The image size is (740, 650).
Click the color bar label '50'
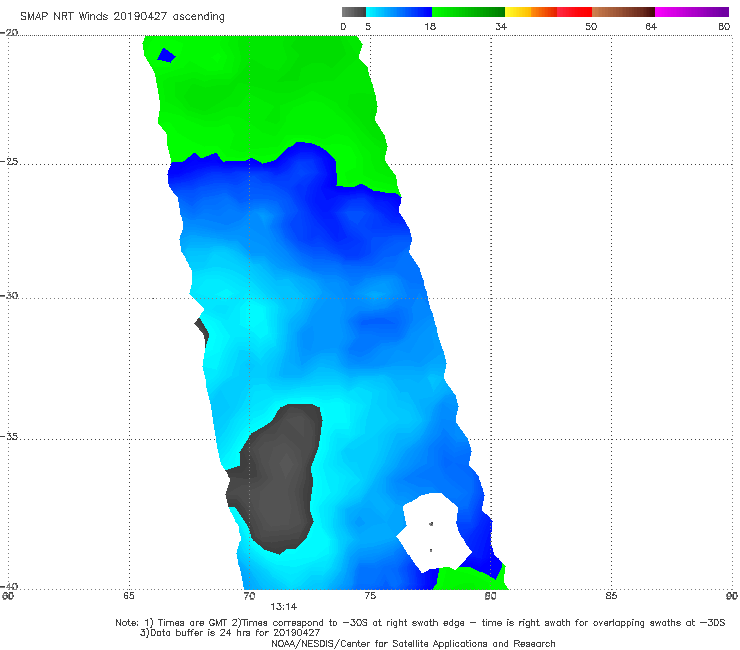coord(591,27)
